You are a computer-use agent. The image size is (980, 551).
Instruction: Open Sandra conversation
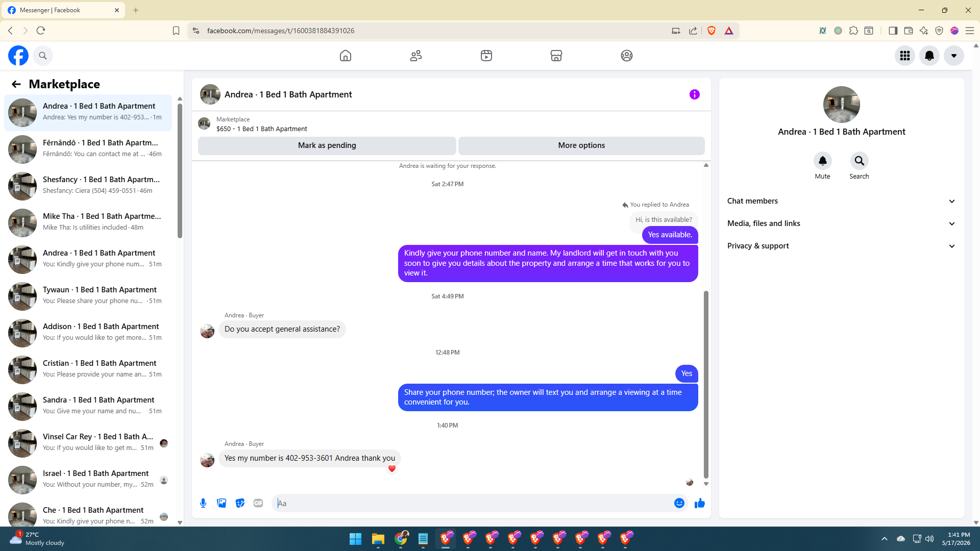pyautogui.click(x=88, y=407)
